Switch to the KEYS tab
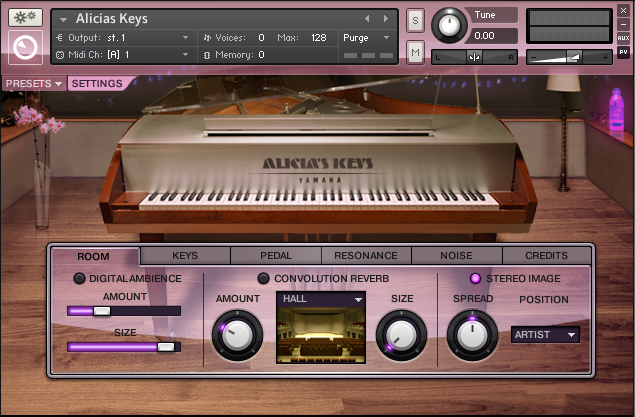This screenshot has width=635, height=417. pyautogui.click(x=185, y=256)
